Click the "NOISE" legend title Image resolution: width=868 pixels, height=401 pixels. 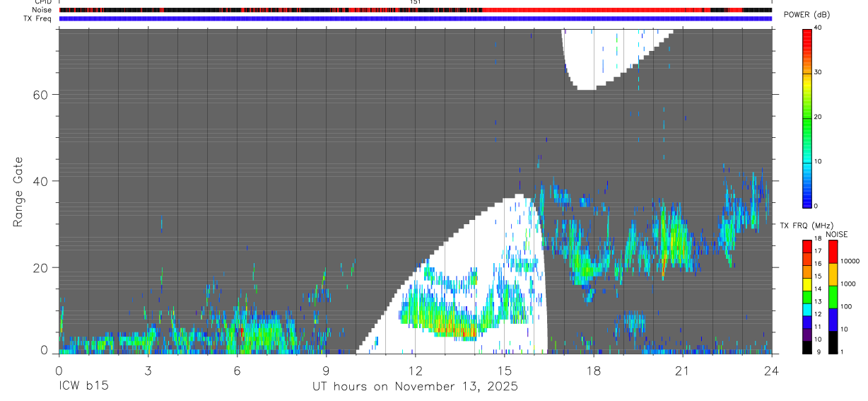(836, 234)
